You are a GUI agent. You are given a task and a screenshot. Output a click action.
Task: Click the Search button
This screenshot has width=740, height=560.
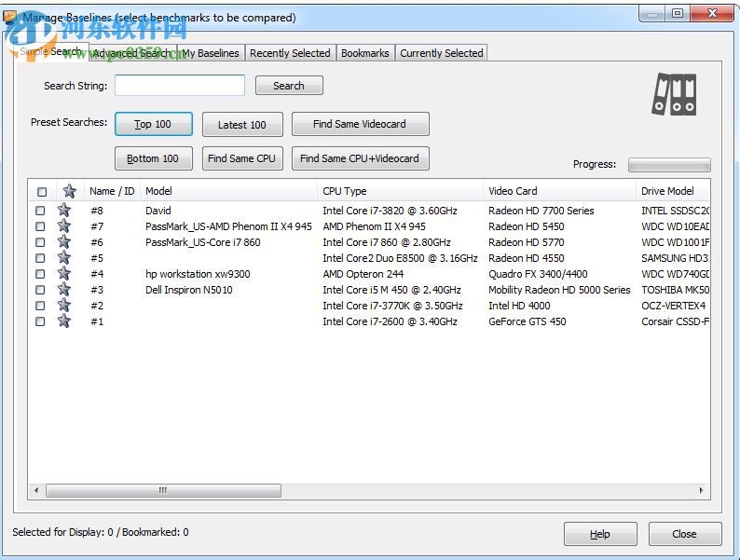[289, 86]
